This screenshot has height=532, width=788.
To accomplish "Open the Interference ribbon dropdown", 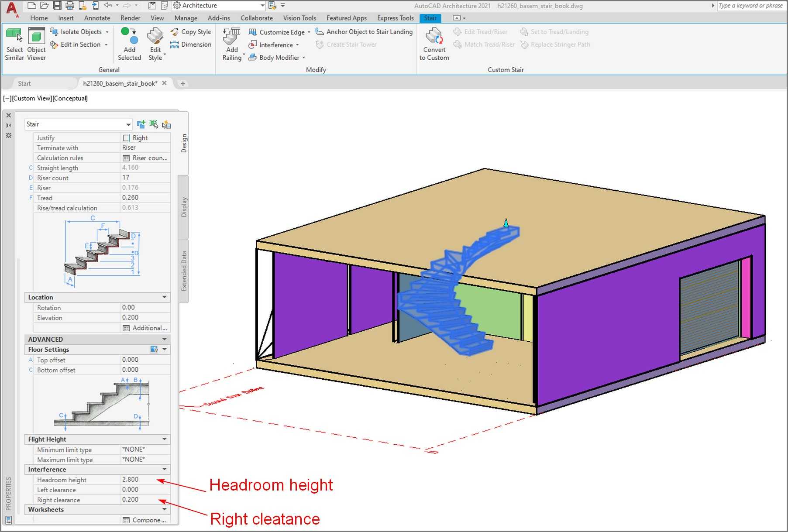I will [297, 45].
